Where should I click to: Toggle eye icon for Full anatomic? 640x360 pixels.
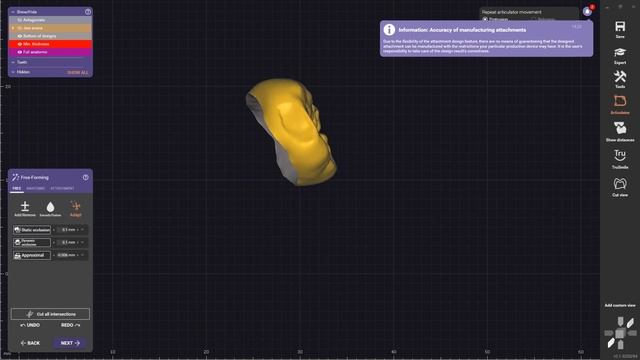tap(20, 52)
